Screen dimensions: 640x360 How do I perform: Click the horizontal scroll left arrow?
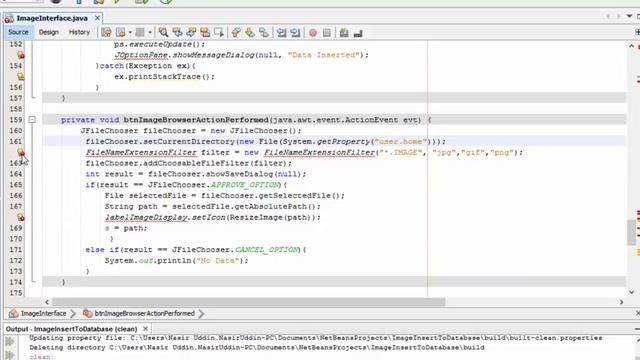47,302
